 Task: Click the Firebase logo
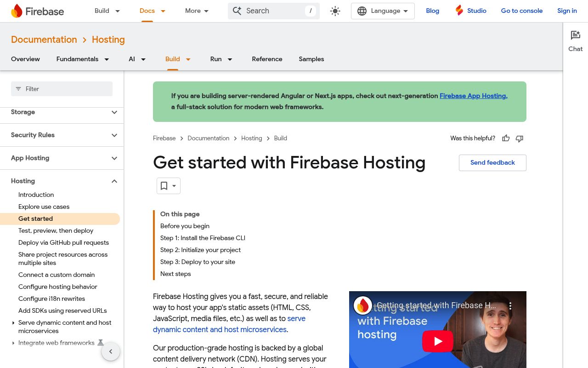click(x=17, y=11)
